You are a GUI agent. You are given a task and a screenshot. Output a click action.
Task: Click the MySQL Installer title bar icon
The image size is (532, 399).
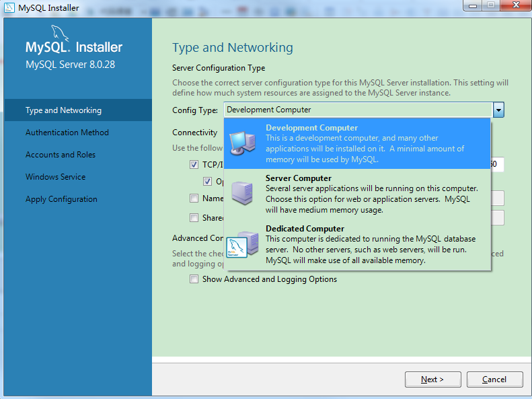(x=9, y=7)
